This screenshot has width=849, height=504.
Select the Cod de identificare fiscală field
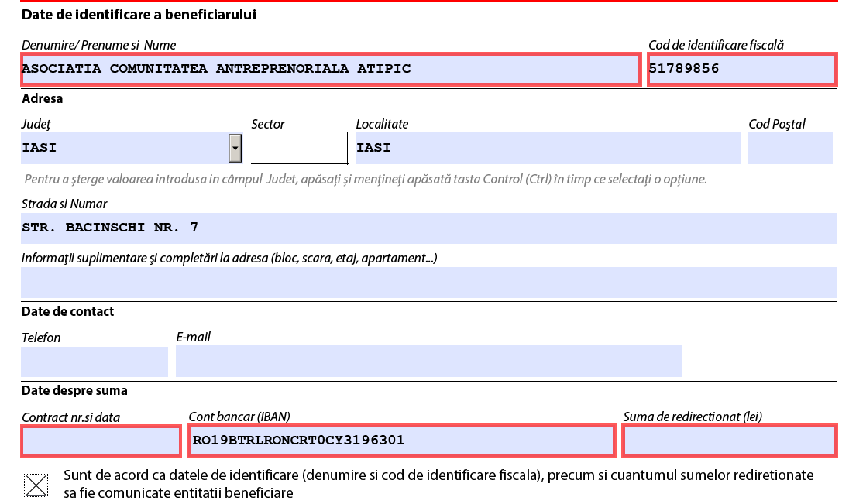click(x=741, y=69)
